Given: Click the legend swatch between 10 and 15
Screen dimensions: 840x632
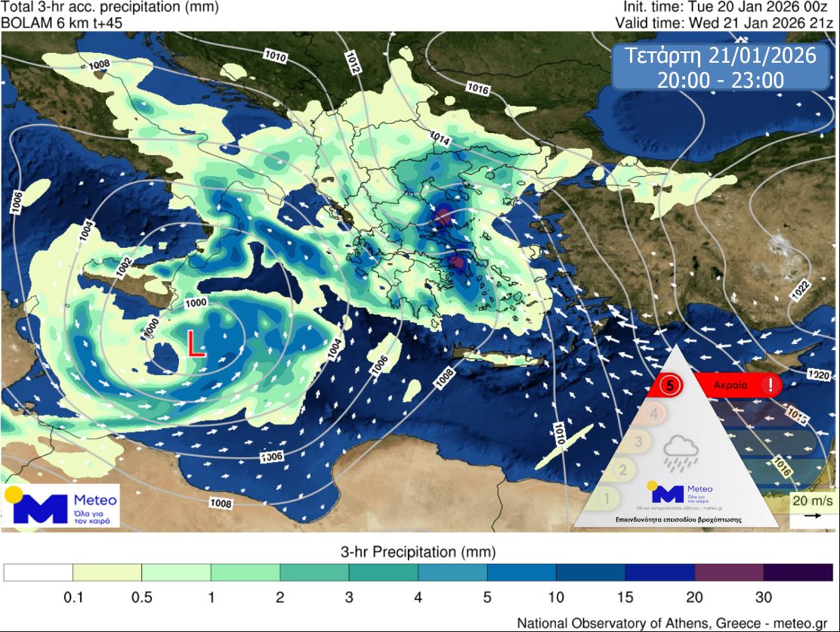Looking at the screenshot, I should 591,572.
